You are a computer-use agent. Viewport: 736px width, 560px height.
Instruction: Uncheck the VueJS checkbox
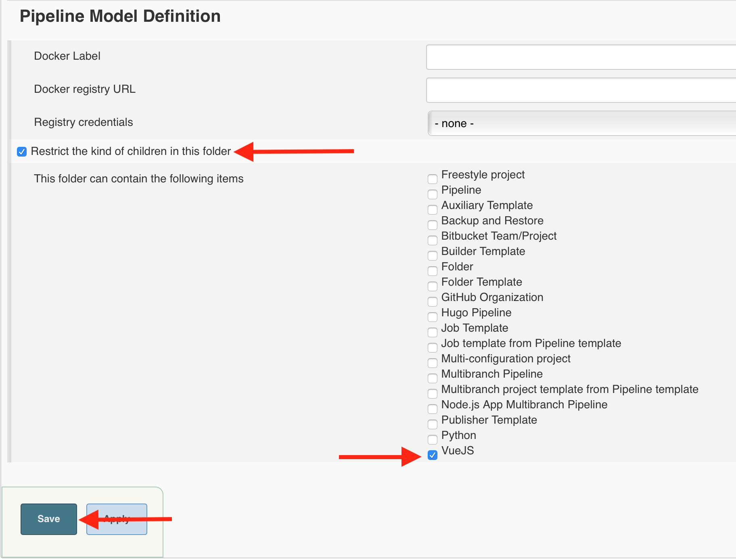433,455
